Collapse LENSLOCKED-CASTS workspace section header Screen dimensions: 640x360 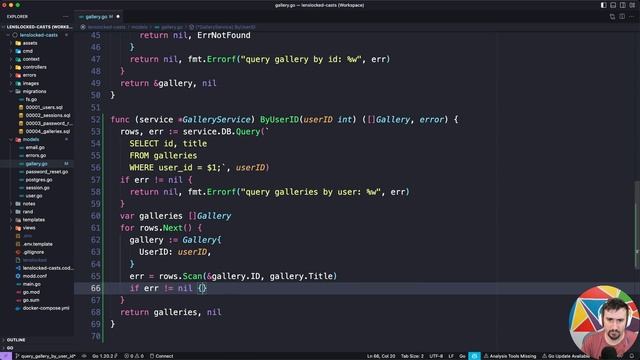click(x=37, y=27)
